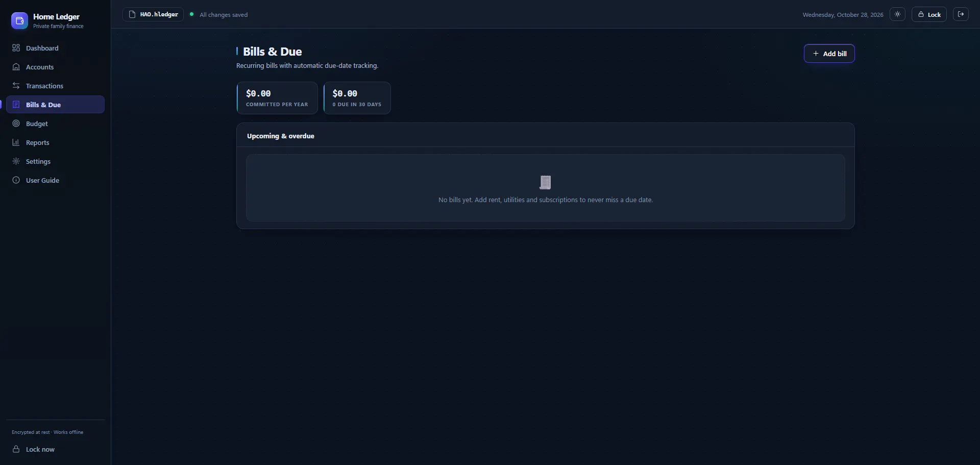Click the Home Ledger wallet logo icon
This screenshot has height=465, width=980.
tap(19, 21)
